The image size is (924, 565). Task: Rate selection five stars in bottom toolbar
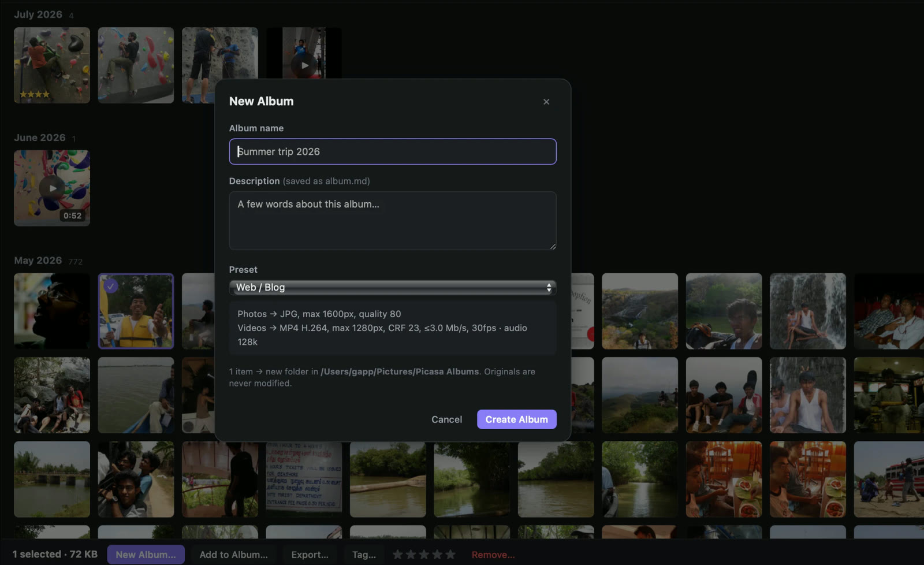coord(450,555)
